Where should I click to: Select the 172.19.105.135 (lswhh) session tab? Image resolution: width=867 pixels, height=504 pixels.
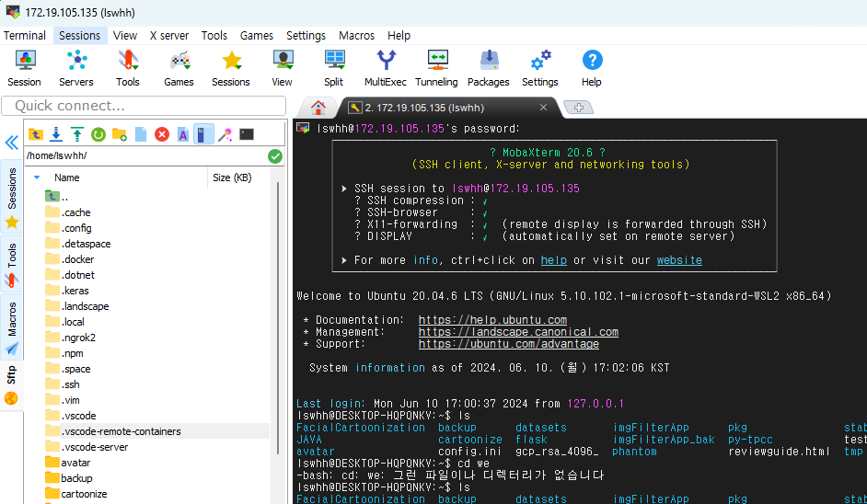[424, 108]
